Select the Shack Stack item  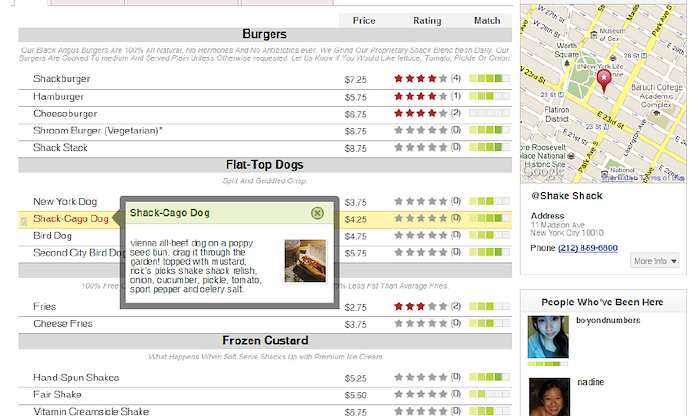point(60,148)
